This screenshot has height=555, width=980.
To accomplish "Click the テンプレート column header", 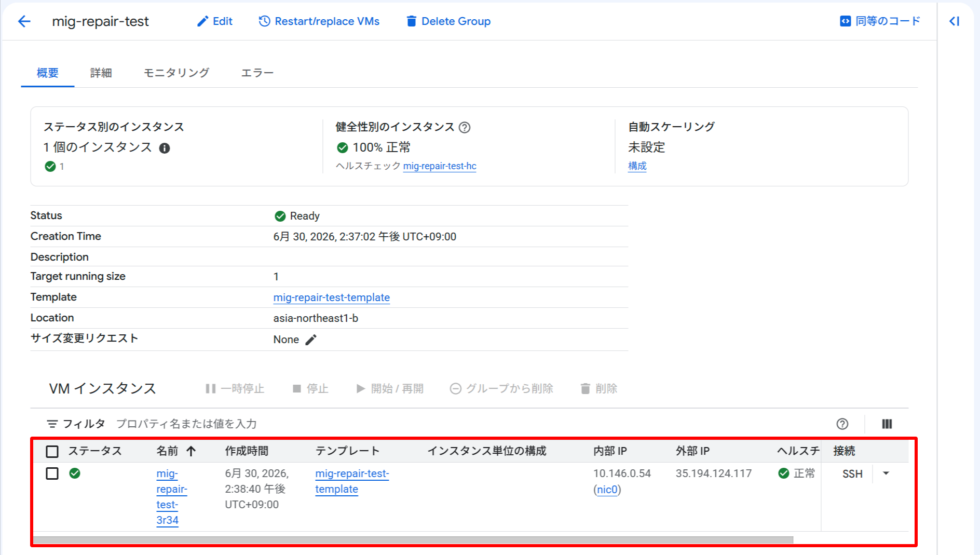I will click(x=348, y=451).
